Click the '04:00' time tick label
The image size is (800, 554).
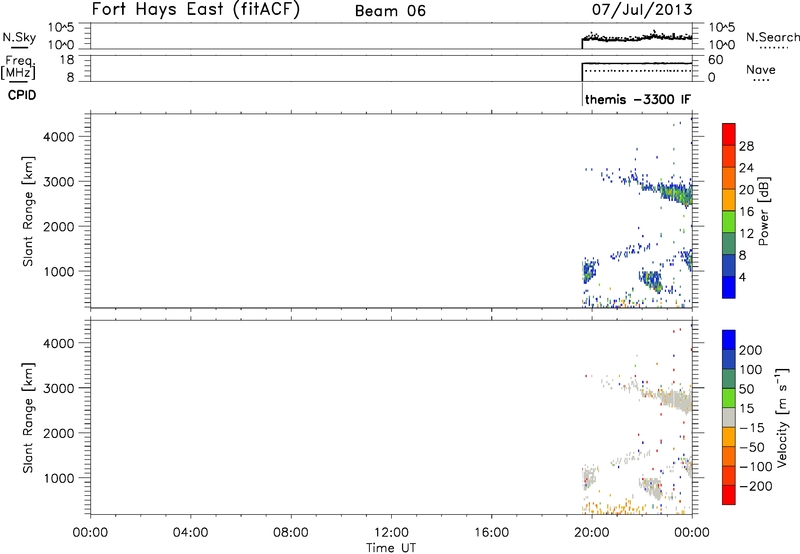coord(190,533)
